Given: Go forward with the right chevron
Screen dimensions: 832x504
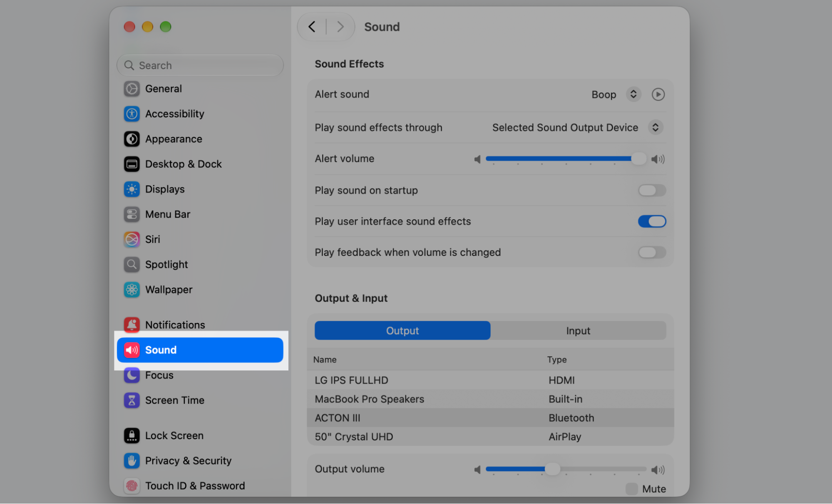Looking at the screenshot, I should [x=340, y=27].
